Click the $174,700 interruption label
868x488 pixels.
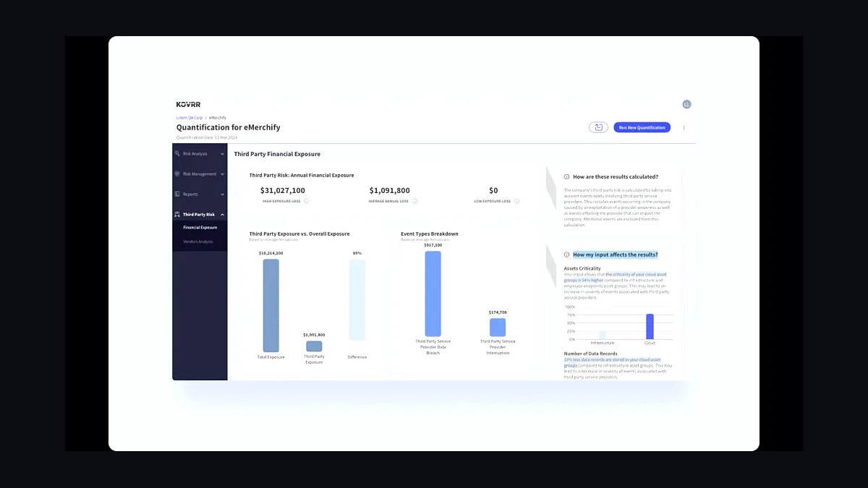[498, 312]
